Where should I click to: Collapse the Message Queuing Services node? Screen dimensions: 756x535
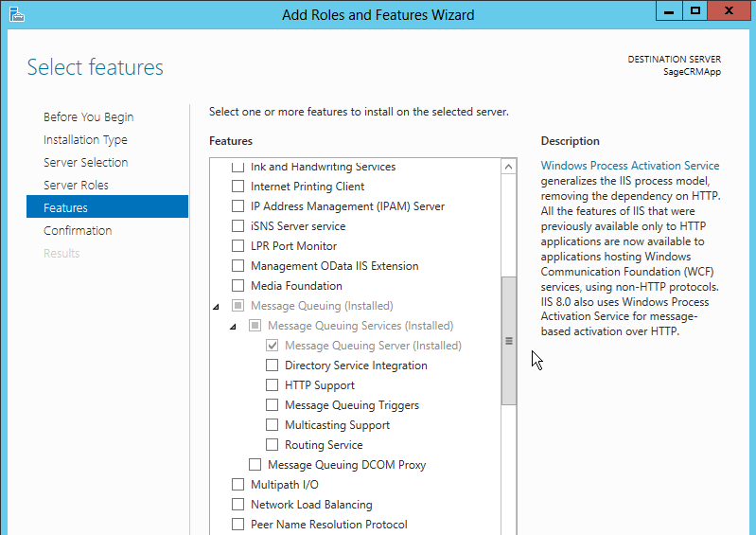tap(234, 327)
